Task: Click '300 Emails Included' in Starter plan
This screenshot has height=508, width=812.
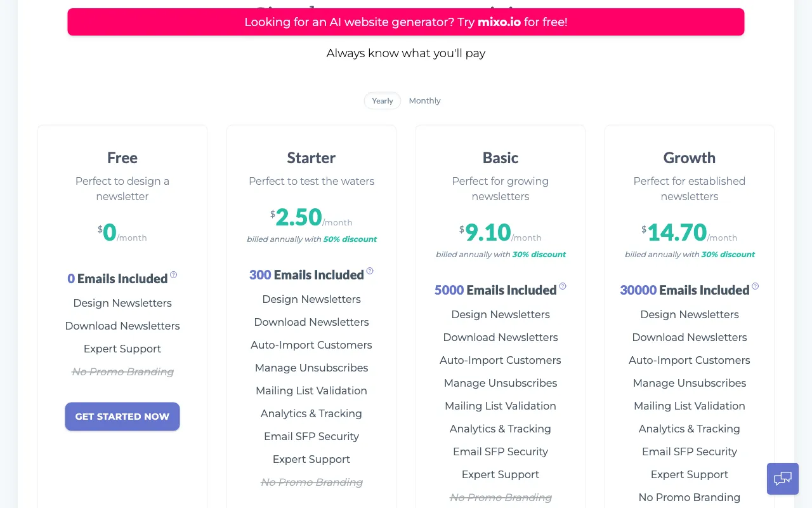Action: pyautogui.click(x=306, y=275)
